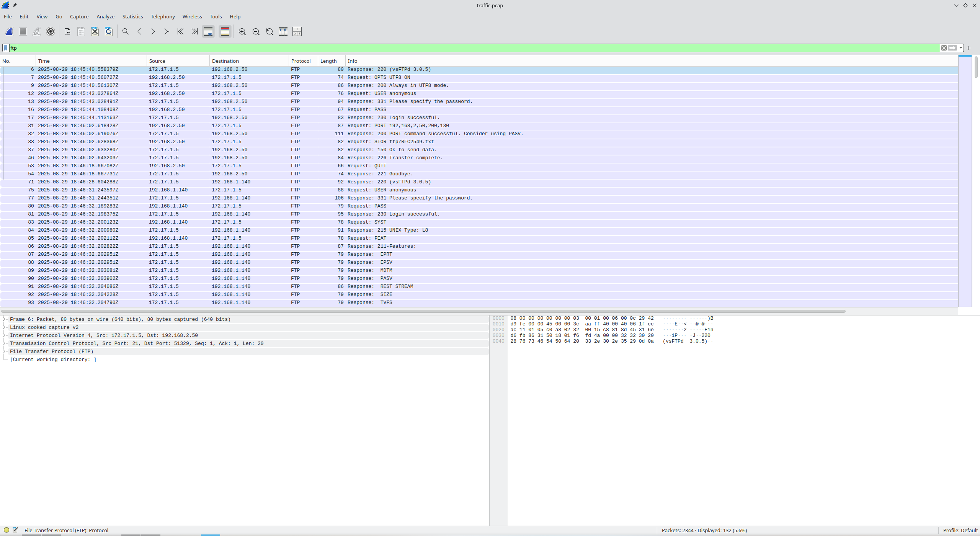Select Current working directory detail line
This screenshot has width=980, height=536.
(x=53, y=360)
